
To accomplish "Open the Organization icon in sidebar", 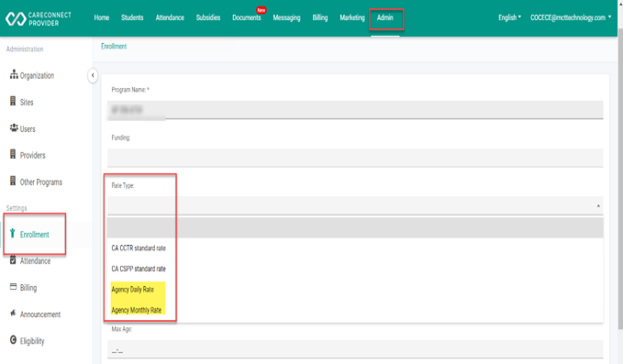I will coord(14,74).
